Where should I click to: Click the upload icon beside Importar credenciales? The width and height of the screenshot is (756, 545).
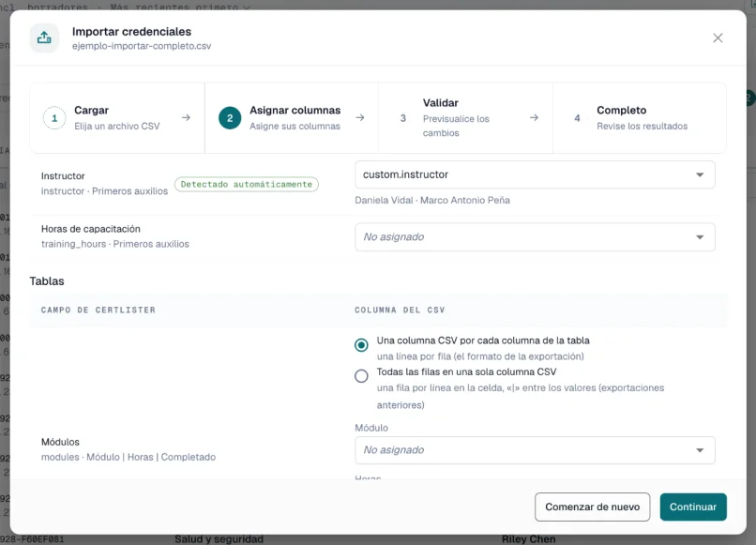44,38
